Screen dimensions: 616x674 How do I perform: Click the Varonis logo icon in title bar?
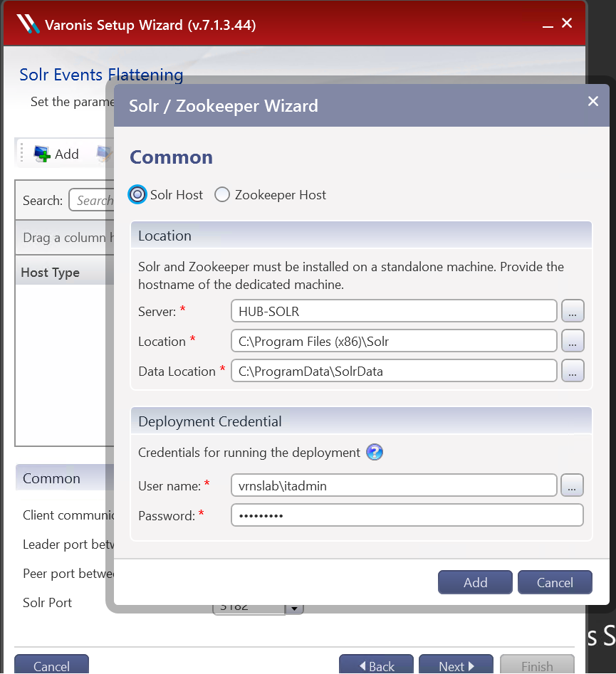[x=28, y=24]
